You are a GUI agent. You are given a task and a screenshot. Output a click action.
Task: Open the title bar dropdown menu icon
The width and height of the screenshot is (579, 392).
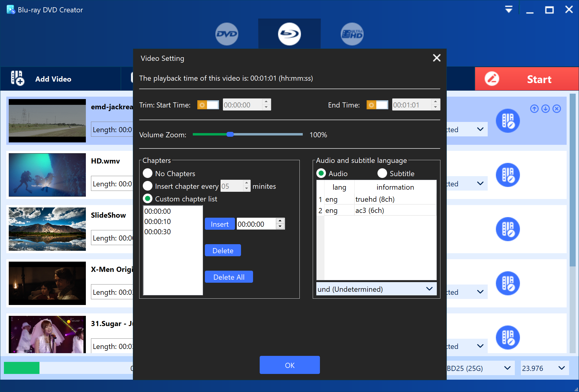(x=509, y=10)
